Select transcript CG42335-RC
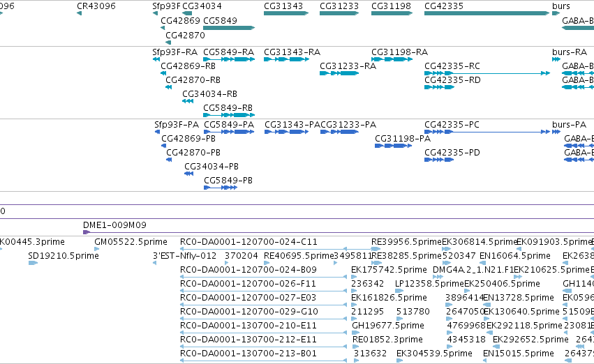Screen dimensions: 594x364 tap(487, 73)
